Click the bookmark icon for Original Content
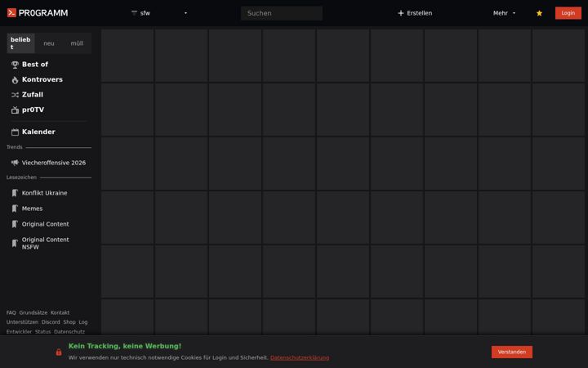 tap(15, 224)
